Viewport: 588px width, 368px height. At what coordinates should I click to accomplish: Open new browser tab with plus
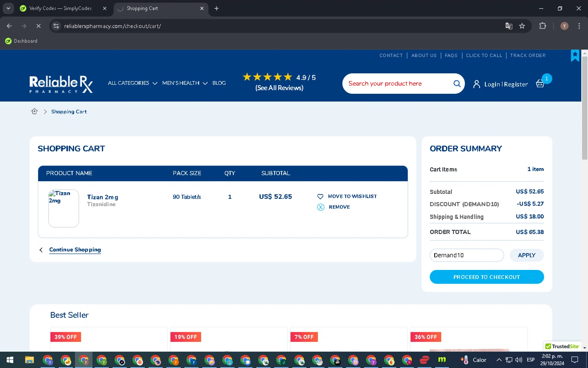216,8
